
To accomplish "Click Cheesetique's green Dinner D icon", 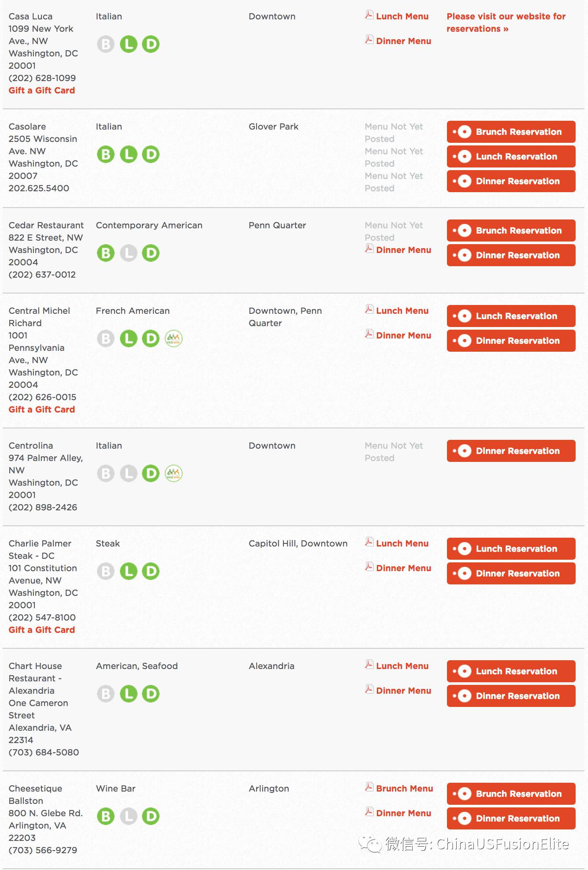I will [x=151, y=816].
